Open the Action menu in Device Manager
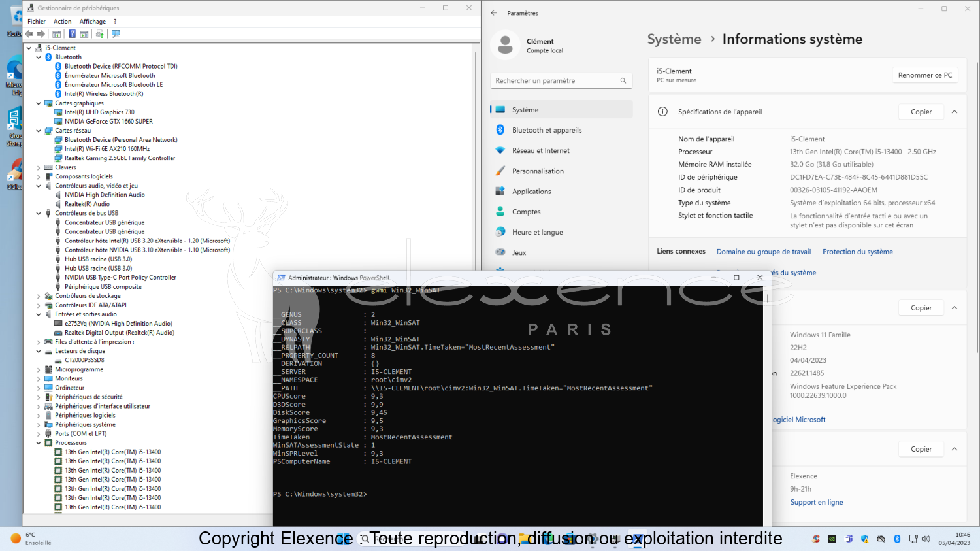The width and height of the screenshot is (980, 551). (x=63, y=22)
